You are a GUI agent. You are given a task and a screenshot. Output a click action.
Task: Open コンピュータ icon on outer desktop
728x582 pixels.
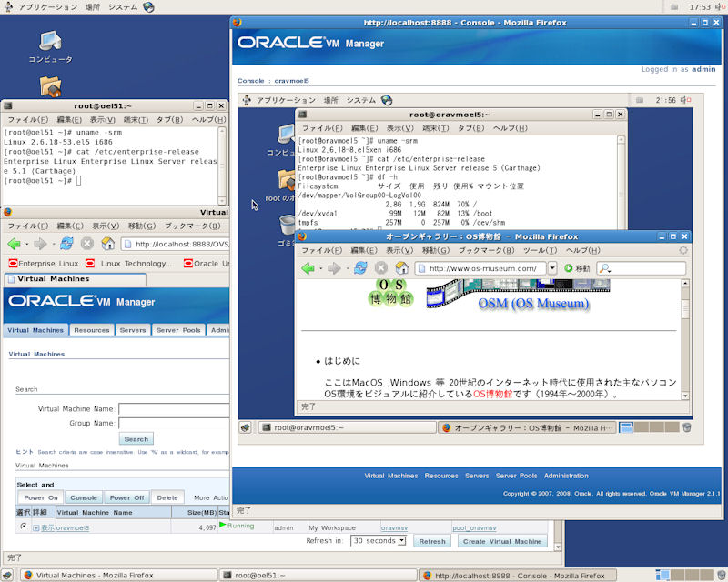(50, 46)
